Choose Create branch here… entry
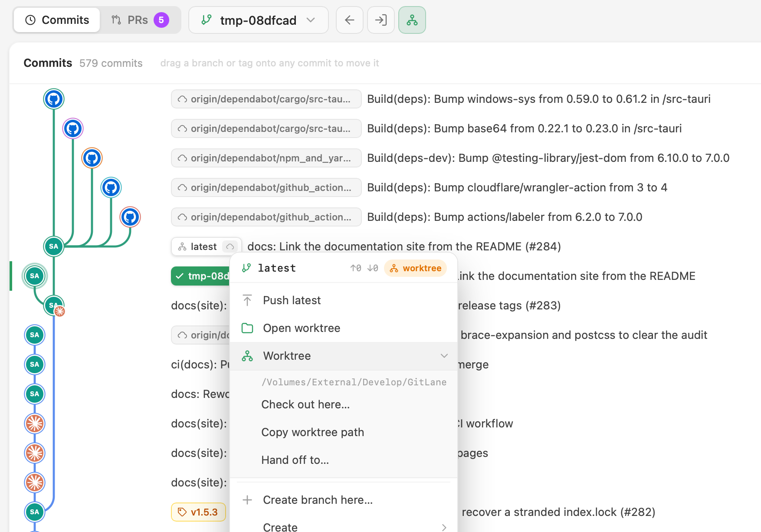The image size is (761, 532). (343, 500)
